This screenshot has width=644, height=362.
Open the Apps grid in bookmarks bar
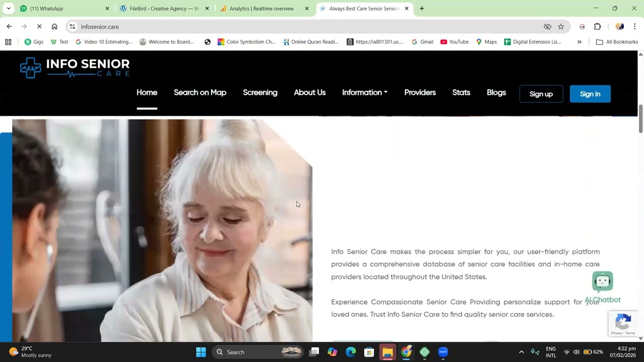click(x=8, y=42)
